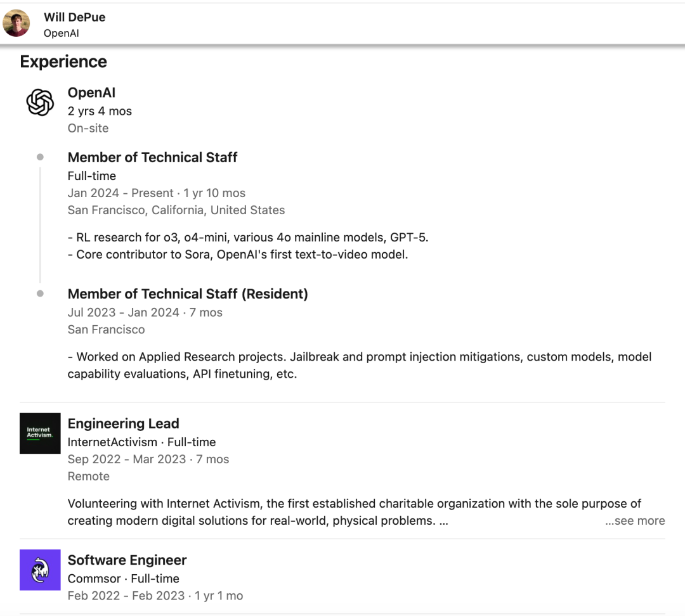Click the InternetActivism · Full-time company text
The width and height of the screenshot is (685, 616).
tap(141, 442)
